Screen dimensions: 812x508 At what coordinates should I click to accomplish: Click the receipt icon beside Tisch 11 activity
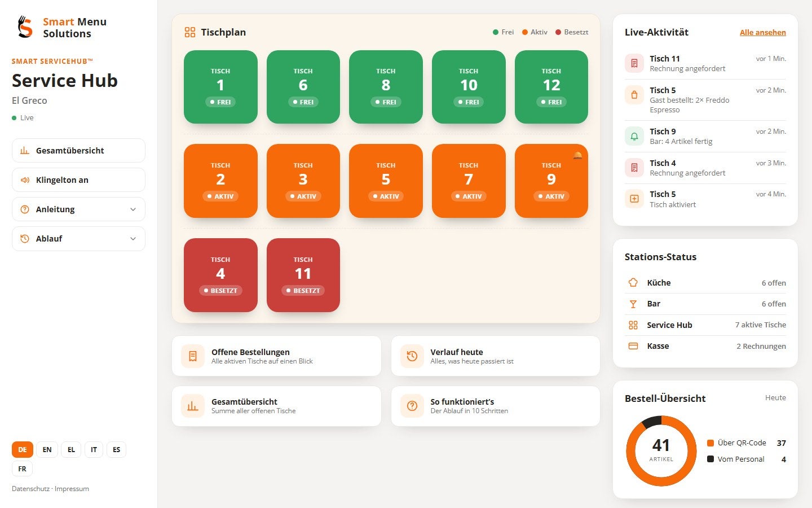[x=634, y=63]
